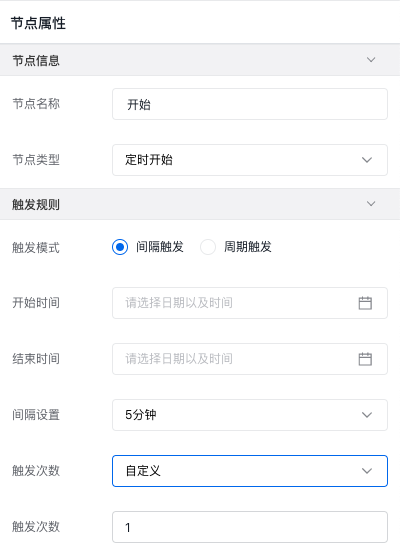
Task: Focus the 触发次数 number field with 1
Action: coord(250,527)
